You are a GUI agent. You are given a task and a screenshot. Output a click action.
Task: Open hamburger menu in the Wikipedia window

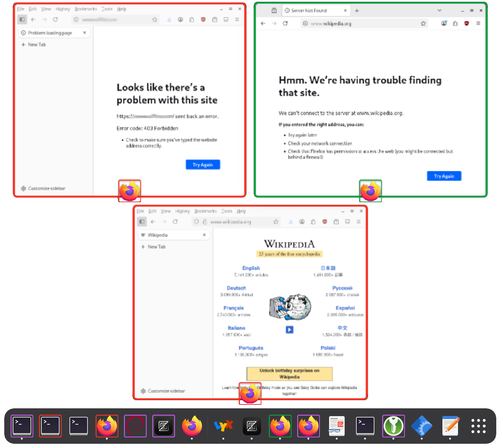click(x=358, y=222)
